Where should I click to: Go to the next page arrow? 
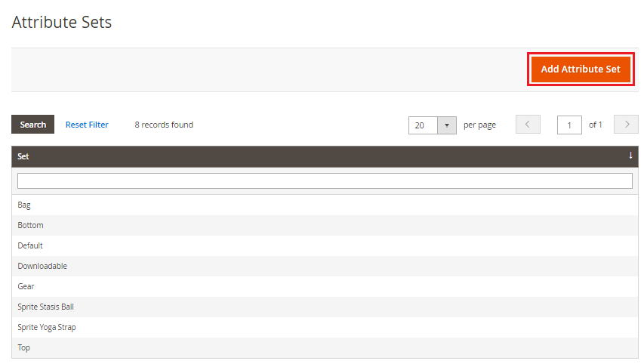(626, 125)
